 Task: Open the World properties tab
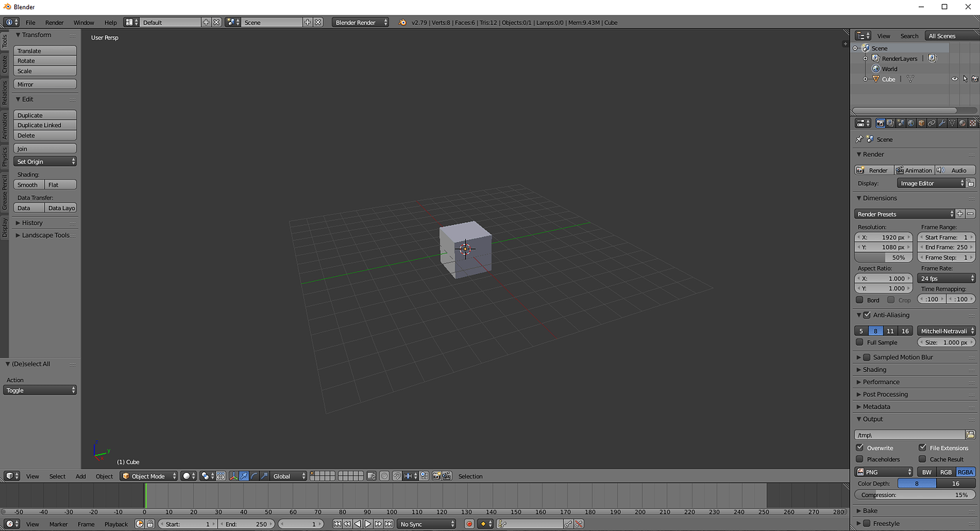911,122
